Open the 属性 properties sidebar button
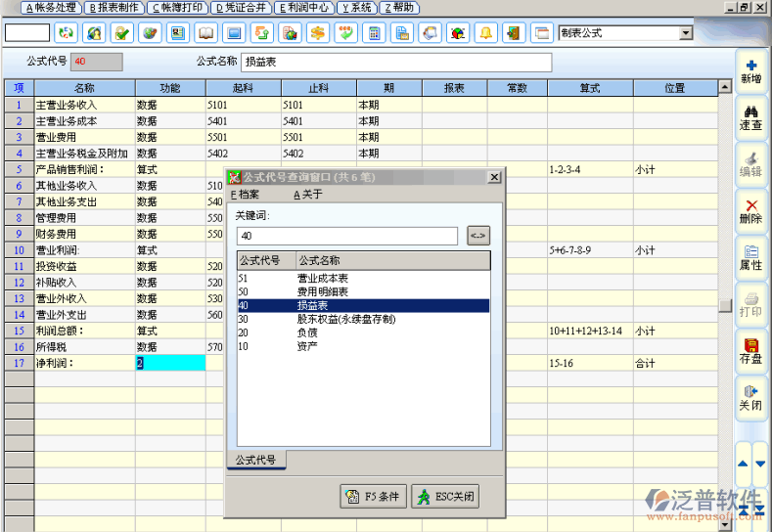Image resolution: width=772 pixels, height=532 pixels. [x=750, y=258]
